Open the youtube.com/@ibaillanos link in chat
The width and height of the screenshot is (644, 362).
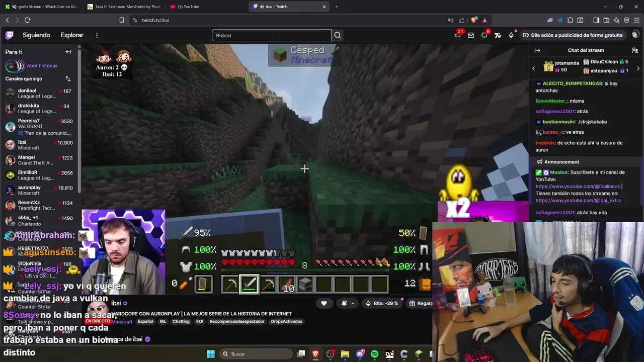click(x=578, y=187)
